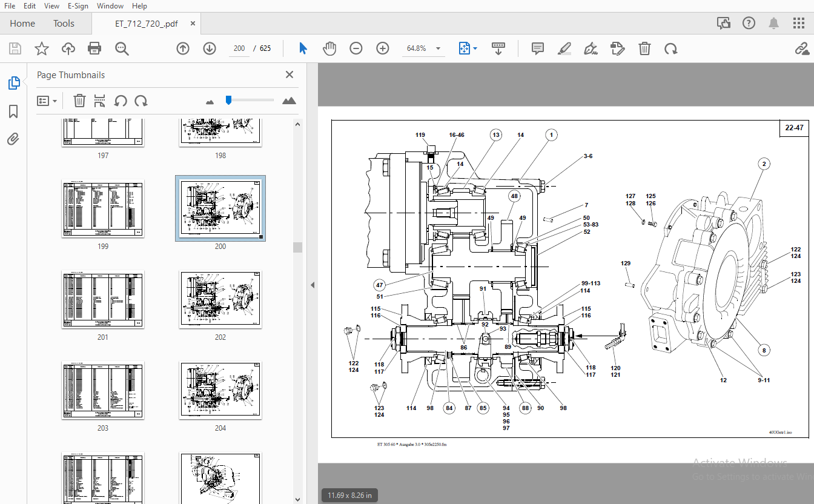
Task: Rotate thumbnail clockwise
Action: pos(141,101)
